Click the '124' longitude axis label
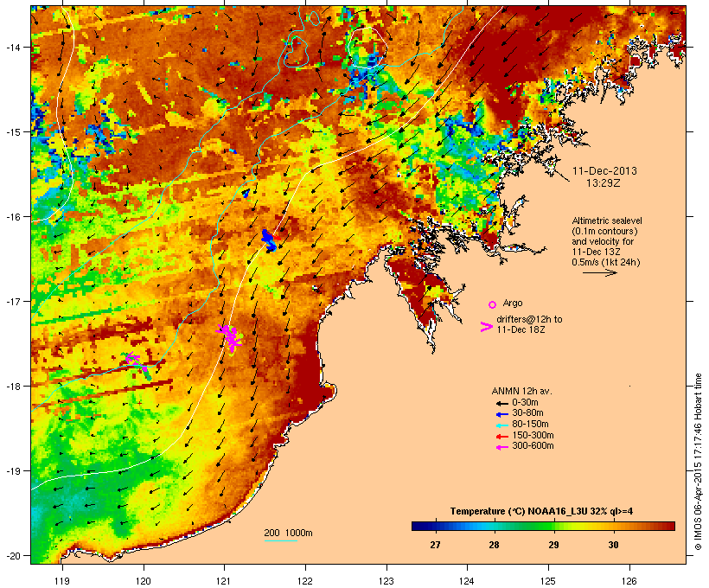This screenshot has width=709, height=588. 467,581
